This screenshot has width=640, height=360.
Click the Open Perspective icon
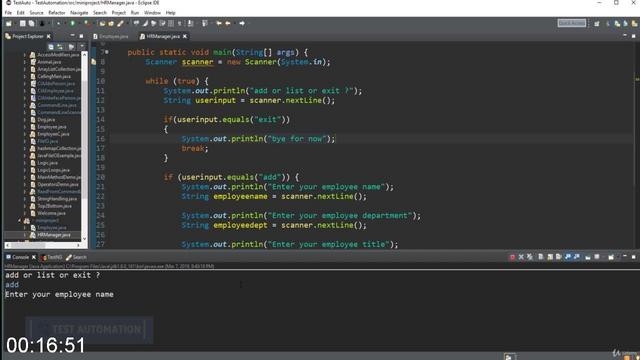pyautogui.click(x=596, y=24)
